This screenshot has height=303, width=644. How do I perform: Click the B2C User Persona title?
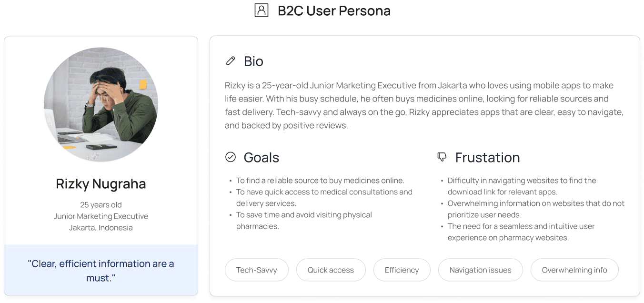pyautogui.click(x=334, y=10)
